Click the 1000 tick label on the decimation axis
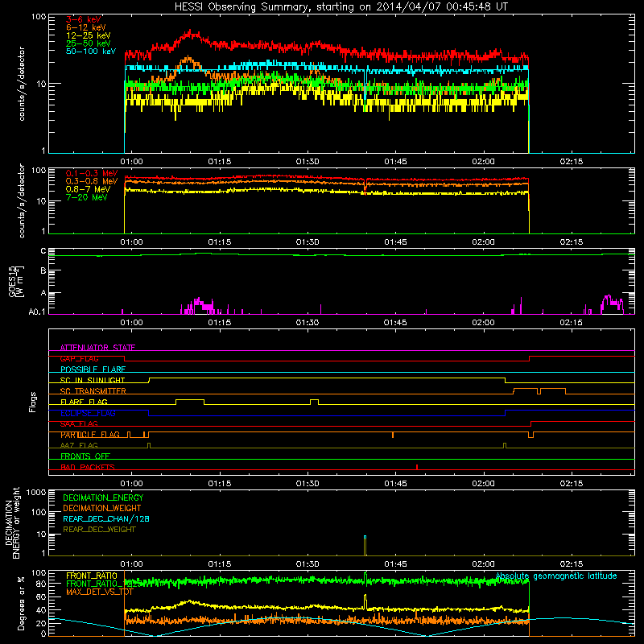The image size is (644, 644). [x=36, y=492]
